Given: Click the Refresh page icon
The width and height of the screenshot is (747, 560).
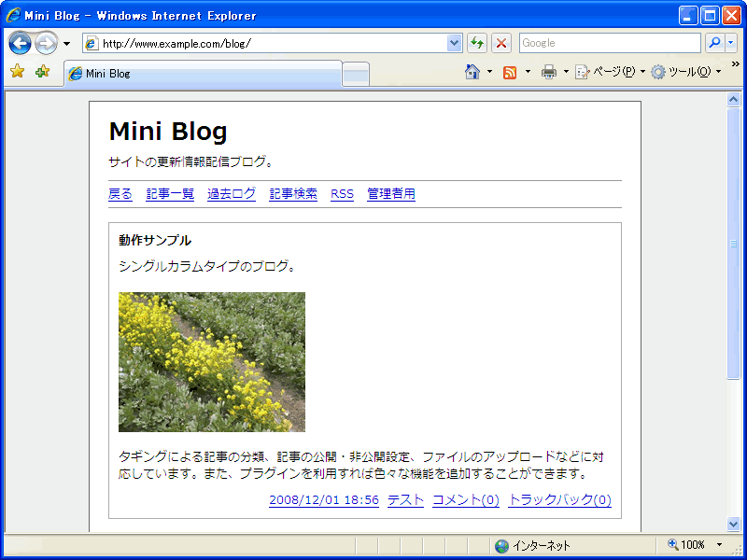Looking at the screenshot, I should (x=477, y=43).
